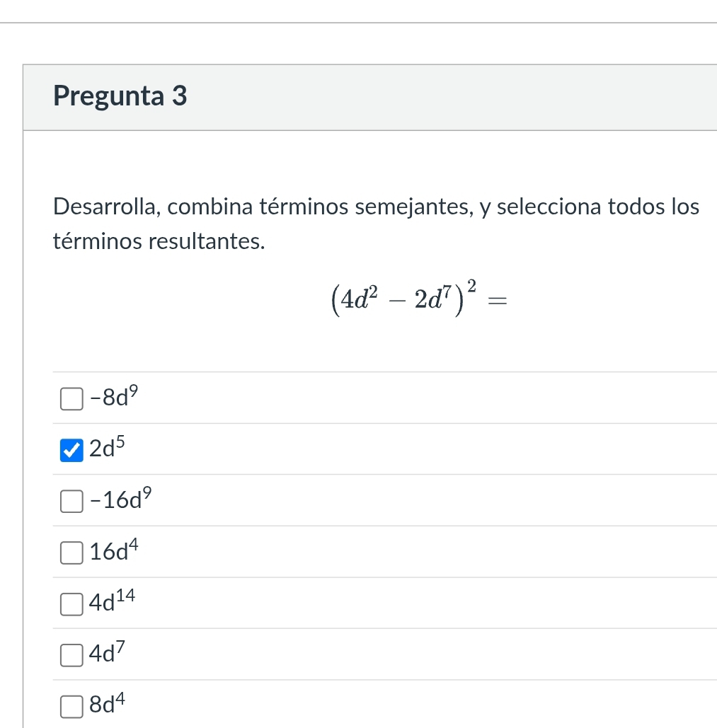Mark the 4d⁷ checkbox
717x728 pixels.
(x=70, y=655)
